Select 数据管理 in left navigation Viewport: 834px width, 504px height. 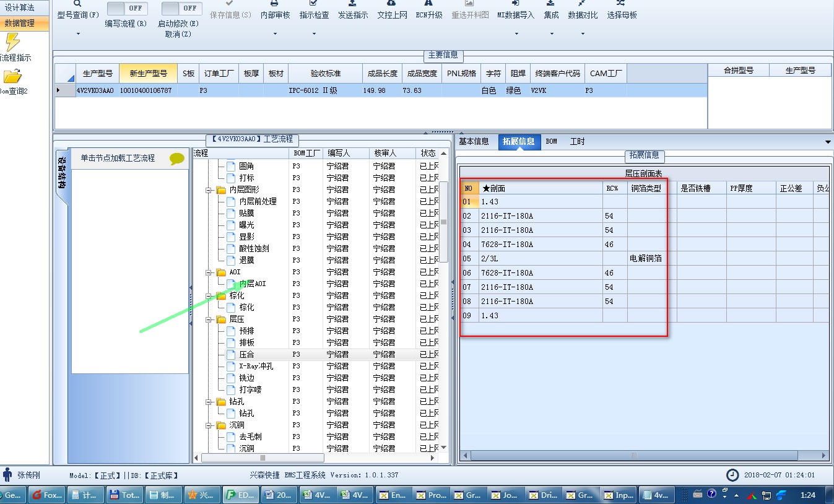pos(25,24)
